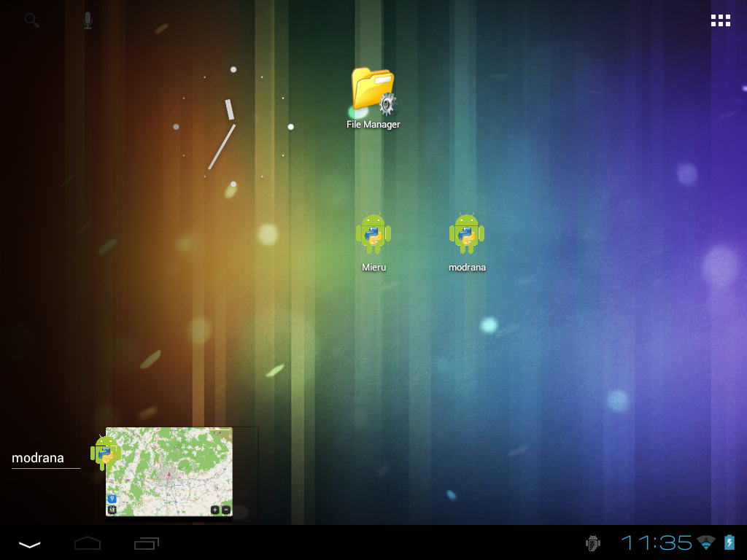Click the zoom-in plus on the map preview
The height and width of the screenshot is (560, 747).
tap(214, 510)
